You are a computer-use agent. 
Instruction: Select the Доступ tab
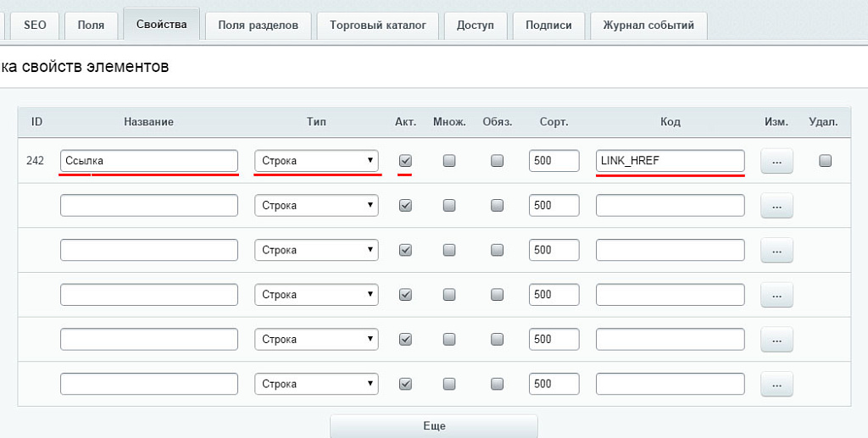click(x=475, y=25)
